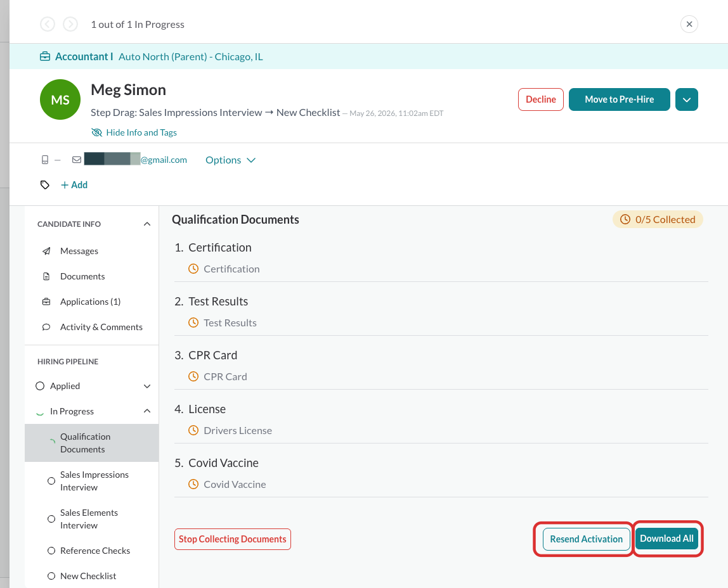Add a new tag

[74, 185]
